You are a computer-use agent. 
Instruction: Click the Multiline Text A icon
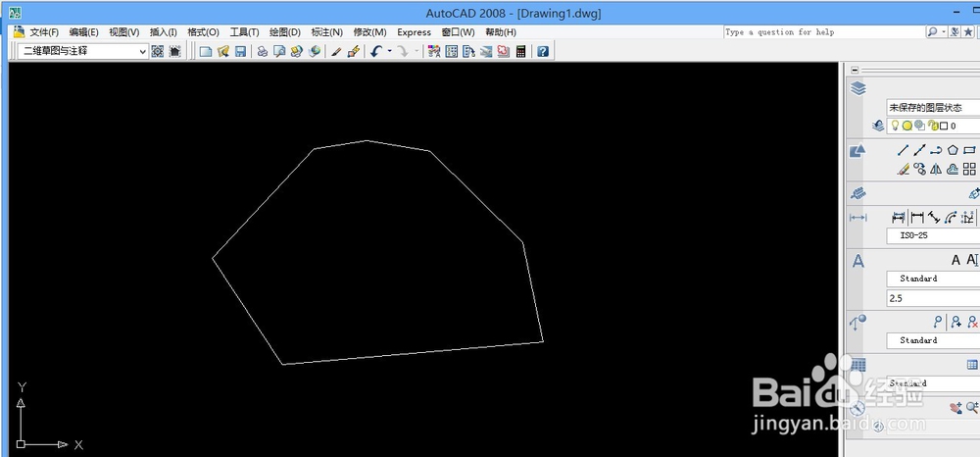[x=955, y=260]
